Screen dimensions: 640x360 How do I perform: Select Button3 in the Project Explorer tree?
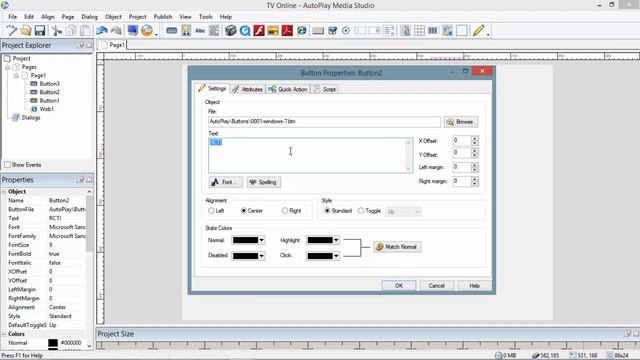(x=49, y=84)
